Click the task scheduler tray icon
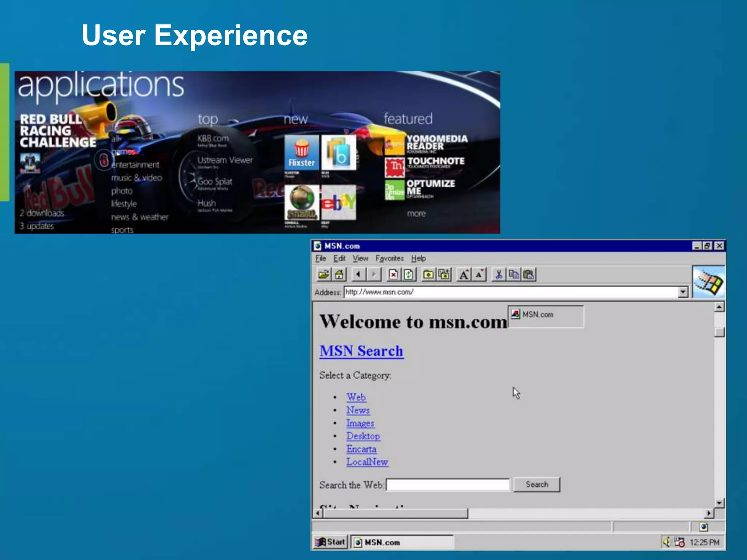The image size is (747, 560). (x=679, y=542)
